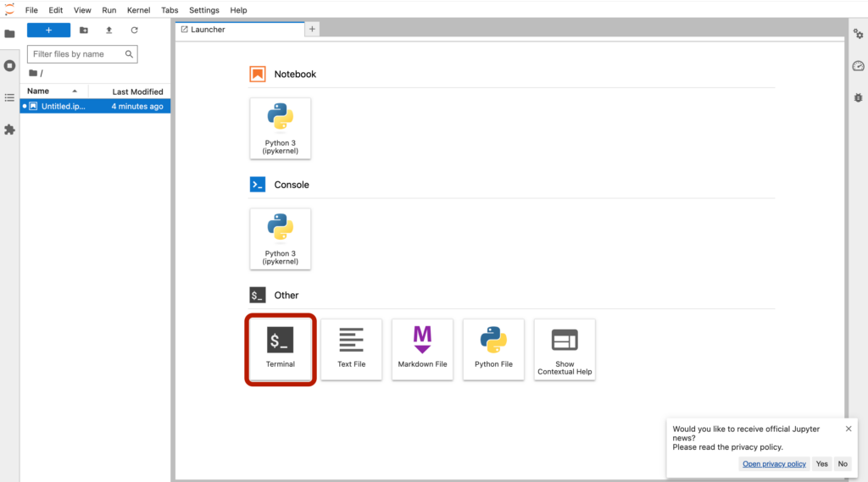Launch Python 3 console card
Image resolution: width=868 pixels, height=482 pixels.
280,239
